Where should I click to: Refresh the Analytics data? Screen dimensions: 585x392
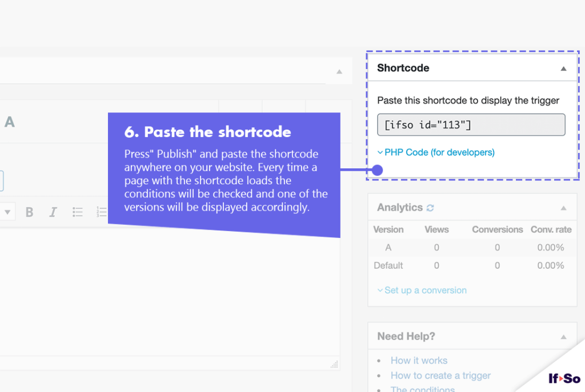pos(430,208)
